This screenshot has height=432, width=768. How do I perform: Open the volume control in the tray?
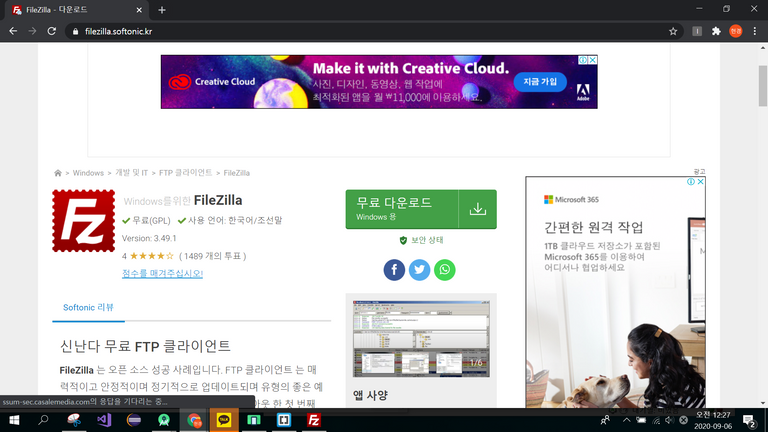[669, 420]
